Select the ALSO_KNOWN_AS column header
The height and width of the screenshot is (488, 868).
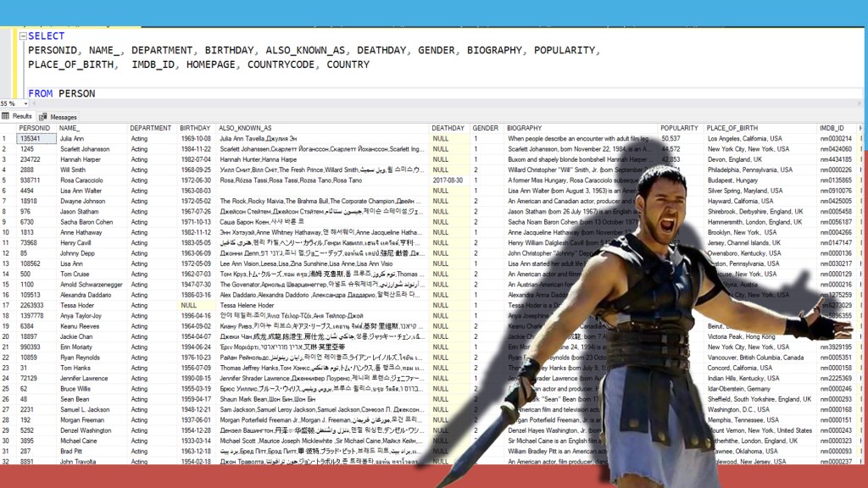(245, 128)
